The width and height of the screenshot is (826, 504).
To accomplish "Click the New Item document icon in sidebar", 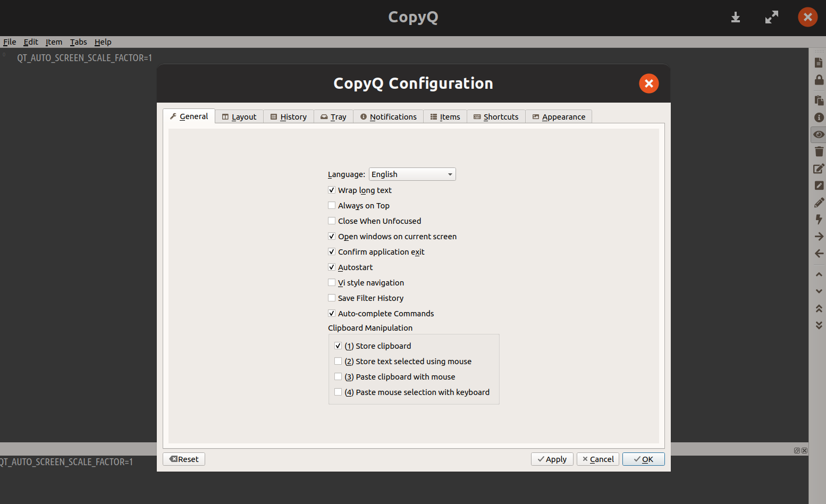I will [819, 63].
